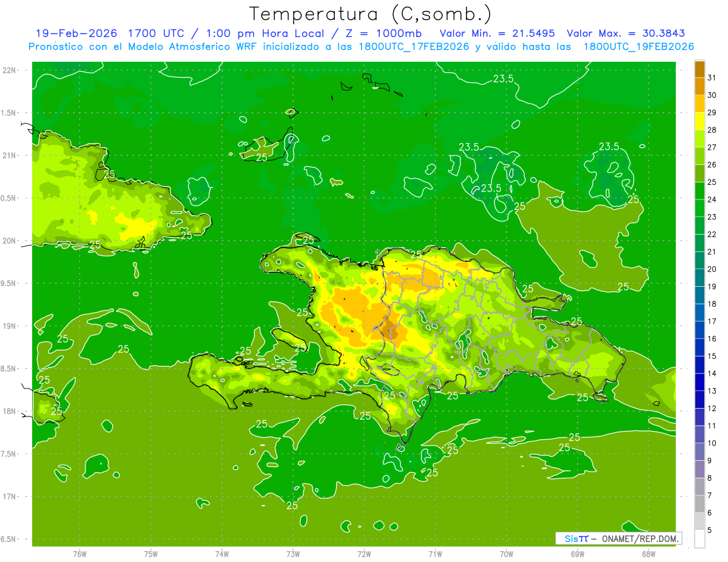Click the '74W' longitude axis label
The height and width of the screenshot is (562, 728).
point(221,554)
